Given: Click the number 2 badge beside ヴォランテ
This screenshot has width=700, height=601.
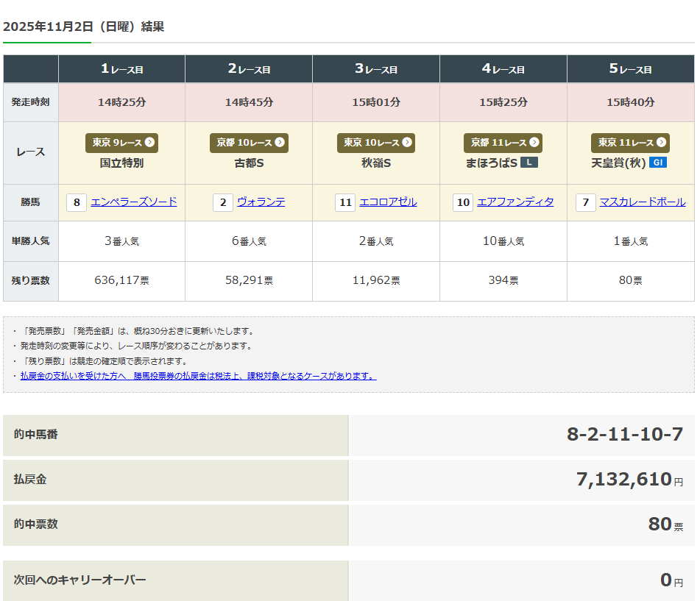Looking at the screenshot, I should (x=223, y=202).
